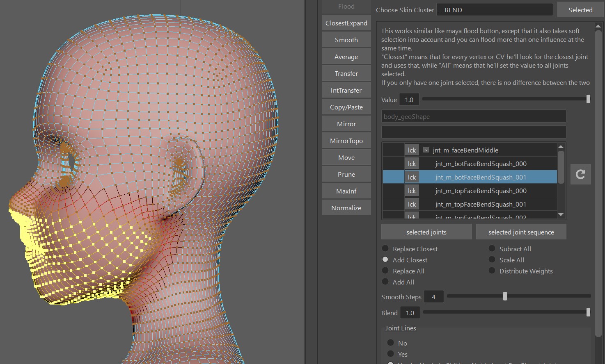Viewport: 605px width, 364px height.
Task: Click the body_geoShape field
Action: (x=474, y=116)
